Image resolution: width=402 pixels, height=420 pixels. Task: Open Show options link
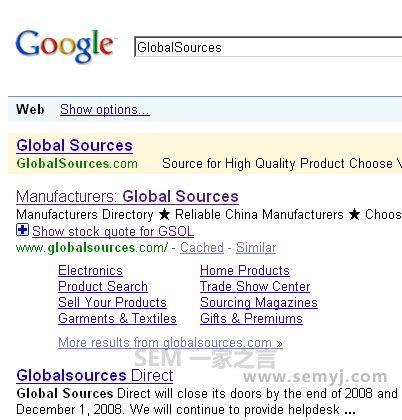click(x=105, y=109)
